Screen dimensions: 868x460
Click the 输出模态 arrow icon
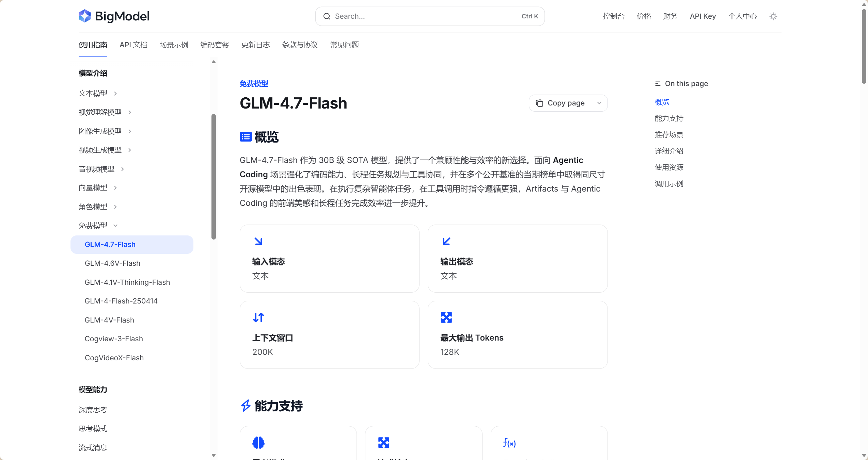[446, 241]
